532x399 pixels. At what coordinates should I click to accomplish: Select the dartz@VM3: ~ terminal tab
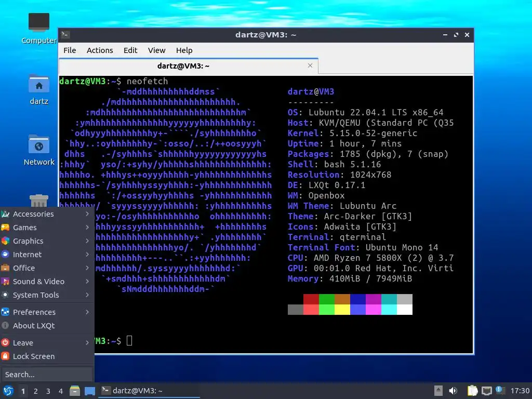188,66
